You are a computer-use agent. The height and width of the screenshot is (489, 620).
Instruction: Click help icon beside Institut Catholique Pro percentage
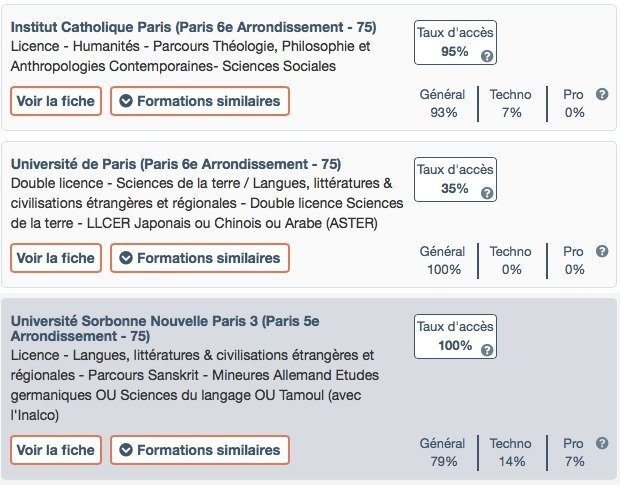point(602,94)
